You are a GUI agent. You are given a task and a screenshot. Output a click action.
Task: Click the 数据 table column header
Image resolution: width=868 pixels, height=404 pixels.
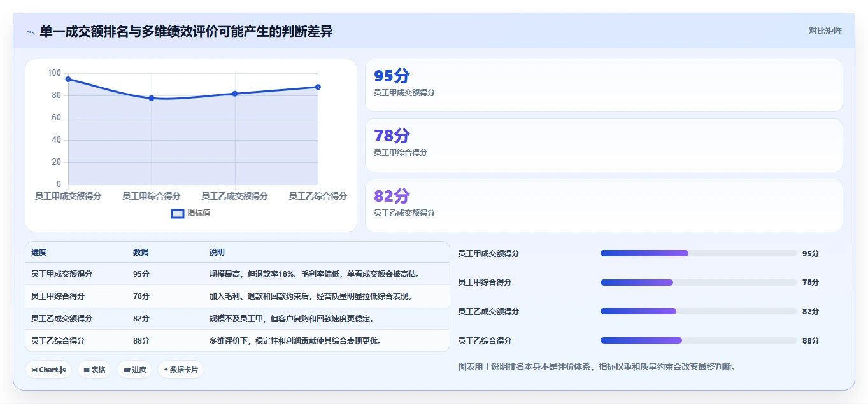pos(141,253)
